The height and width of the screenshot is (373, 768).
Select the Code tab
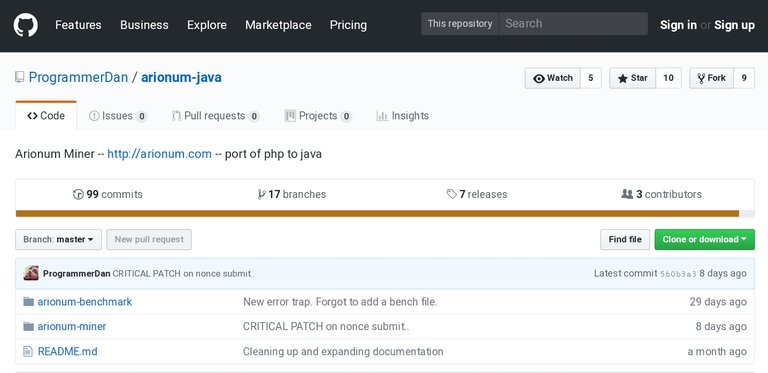pyautogui.click(x=46, y=116)
